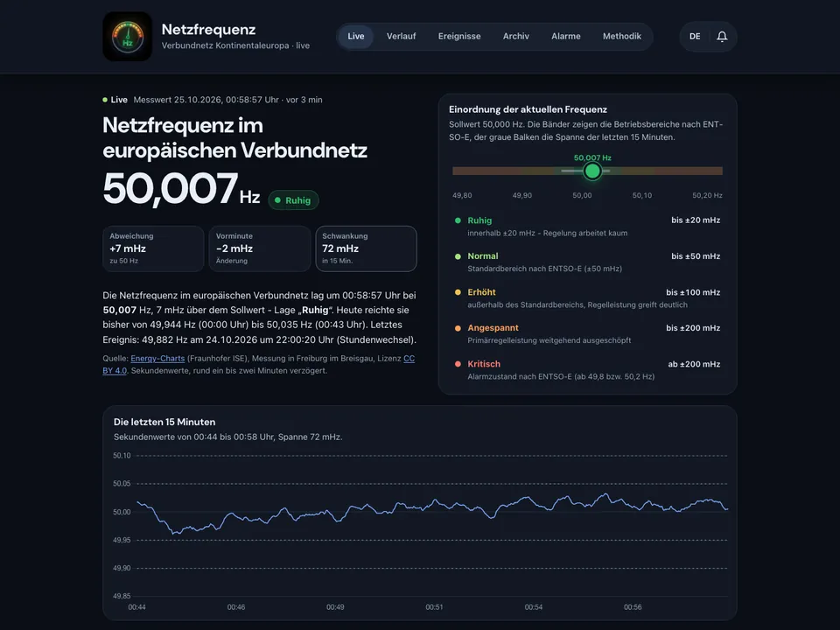Switch to the Alarme tab
Viewport: 840px width, 630px height.
(566, 37)
